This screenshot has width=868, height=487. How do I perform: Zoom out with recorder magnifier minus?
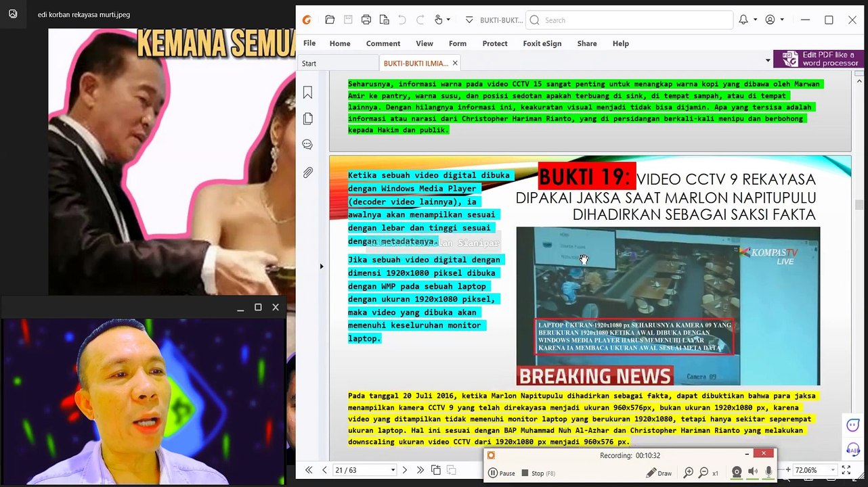click(x=703, y=473)
